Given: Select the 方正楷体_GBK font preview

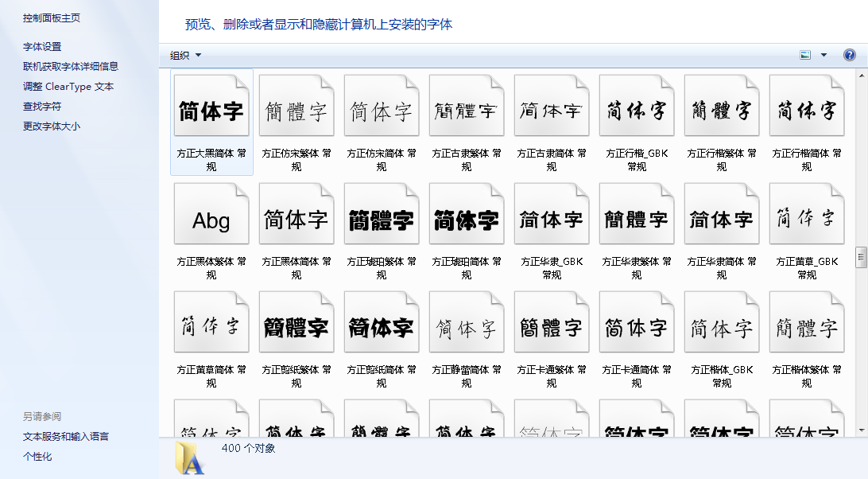Looking at the screenshot, I should [x=722, y=321].
